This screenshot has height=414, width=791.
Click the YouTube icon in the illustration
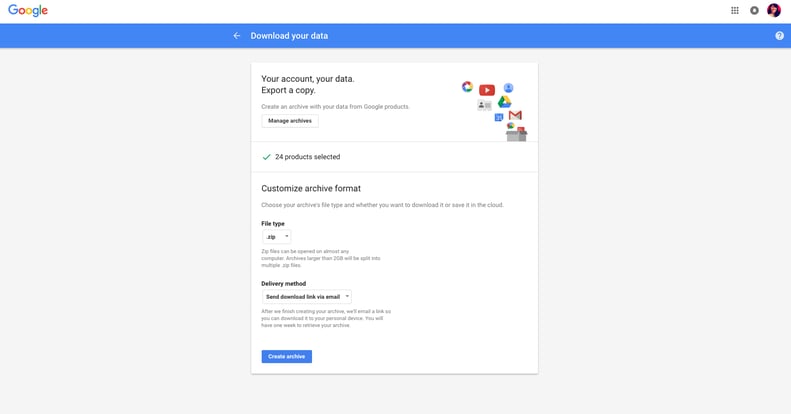tap(487, 90)
